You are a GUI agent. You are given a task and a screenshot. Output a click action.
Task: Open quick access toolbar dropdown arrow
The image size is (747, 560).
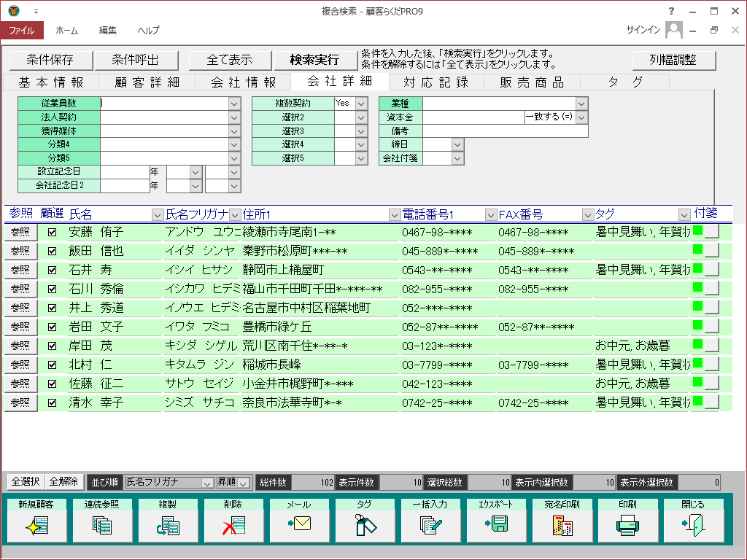(36, 12)
